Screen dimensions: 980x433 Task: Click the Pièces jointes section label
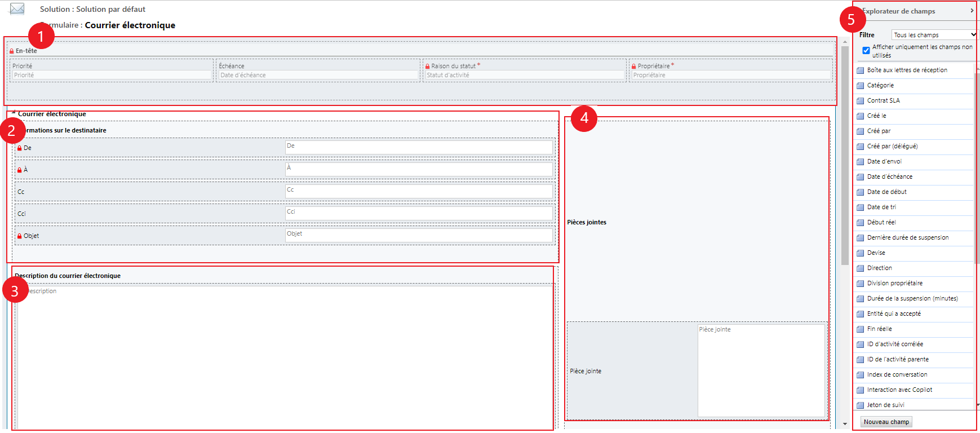[587, 222]
